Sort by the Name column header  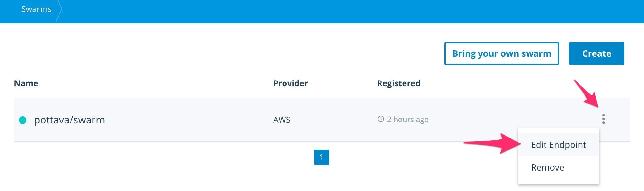26,83
